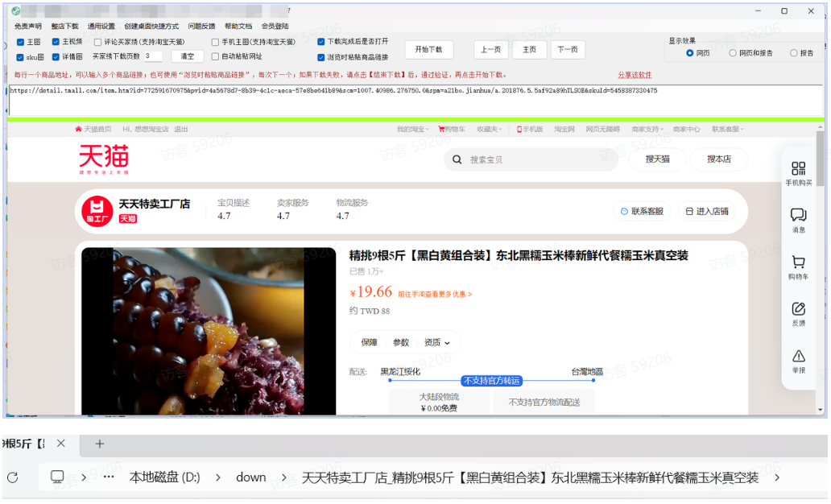Toggle the 主图 checkbox

pyautogui.click(x=20, y=42)
